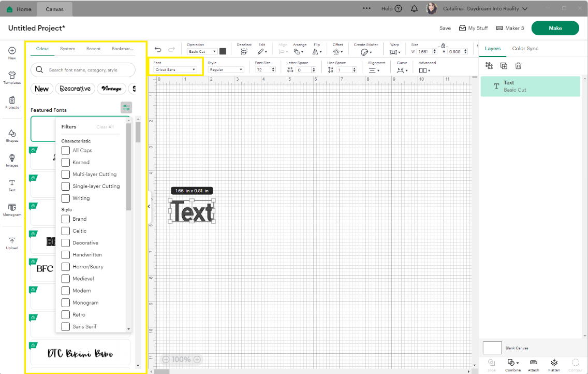The height and width of the screenshot is (374, 588).
Task: Zoom in the canvas
Action: tap(197, 359)
